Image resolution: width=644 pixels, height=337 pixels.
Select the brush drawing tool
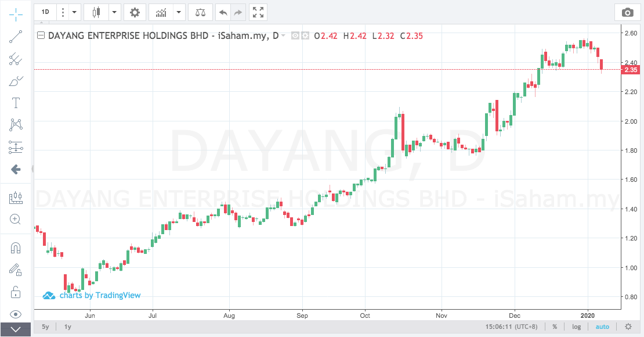tap(16, 81)
